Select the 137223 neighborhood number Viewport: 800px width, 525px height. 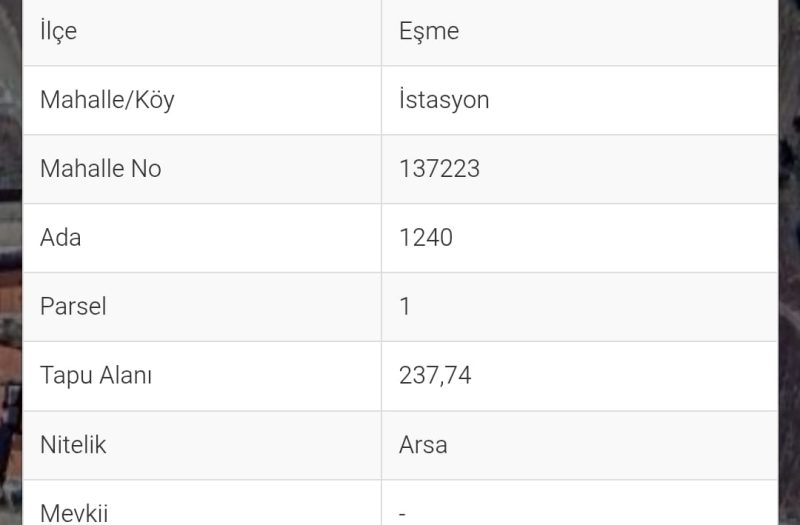[439, 169]
